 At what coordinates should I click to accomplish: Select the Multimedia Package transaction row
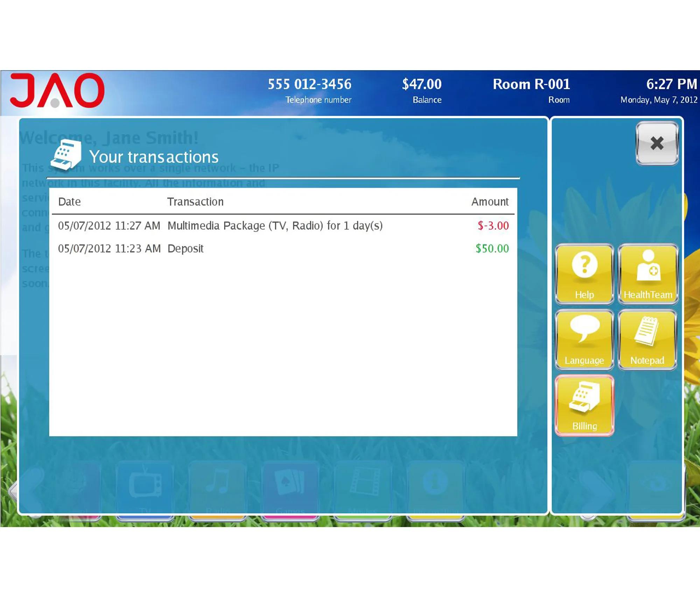click(x=275, y=226)
